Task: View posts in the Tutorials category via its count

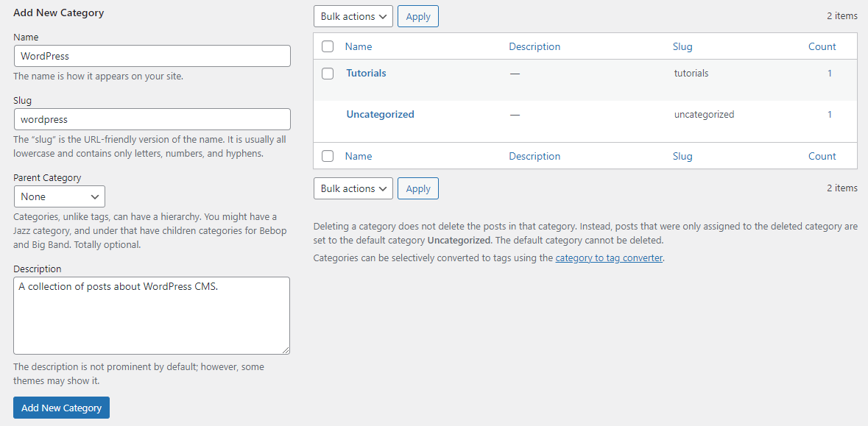Action: [x=830, y=73]
